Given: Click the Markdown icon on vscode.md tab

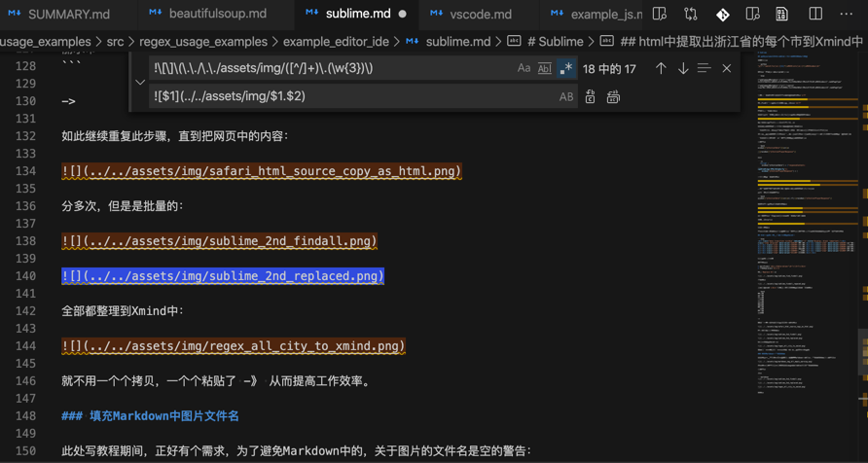Looking at the screenshot, I should pyautogui.click(x=437, y=14).
